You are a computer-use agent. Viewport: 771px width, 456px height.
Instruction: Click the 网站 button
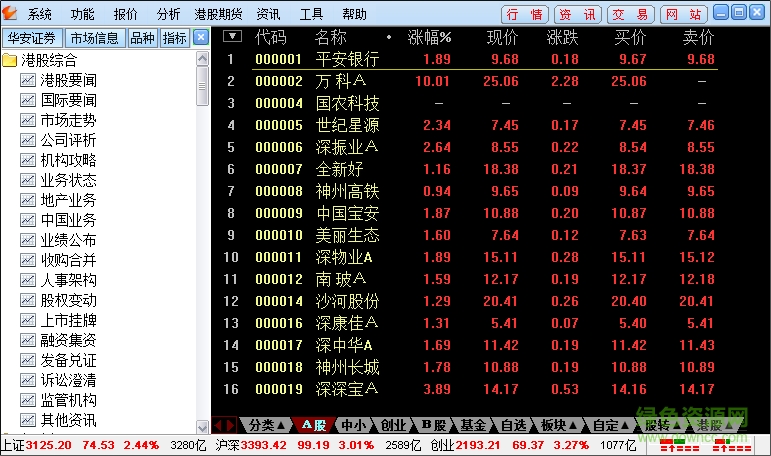click(x=684, y=14)
